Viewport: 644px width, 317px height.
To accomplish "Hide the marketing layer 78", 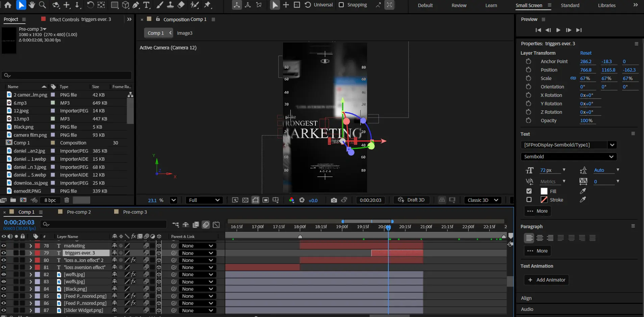I will point(4,246).
